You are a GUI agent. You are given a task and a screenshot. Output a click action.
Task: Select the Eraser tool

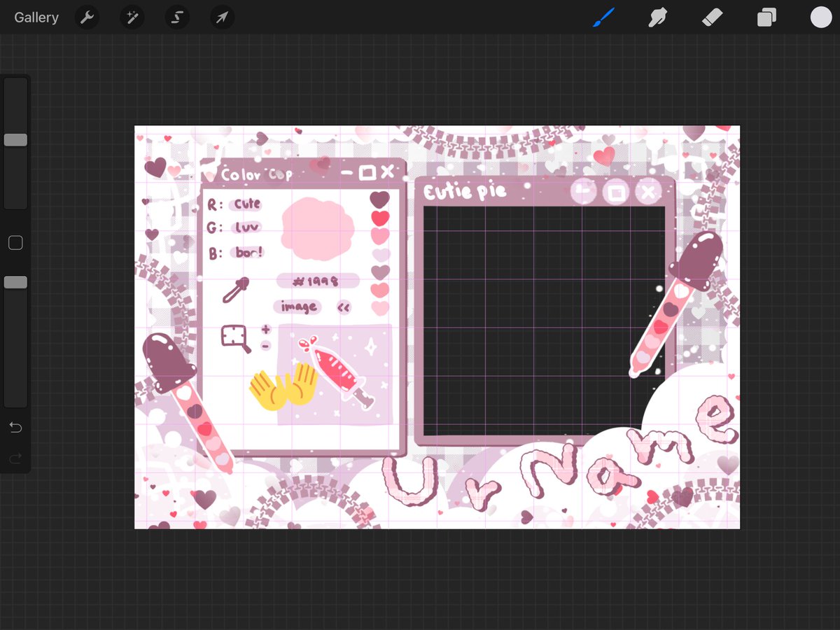(x=712, y=17)
